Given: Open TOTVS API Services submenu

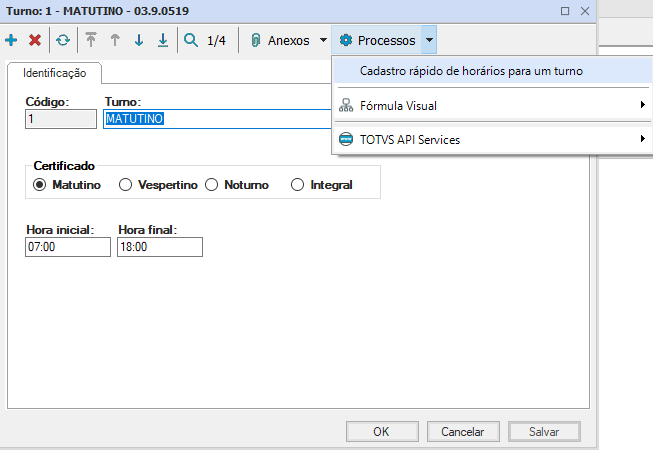Looking at the screenshot, I should (490, 139).
